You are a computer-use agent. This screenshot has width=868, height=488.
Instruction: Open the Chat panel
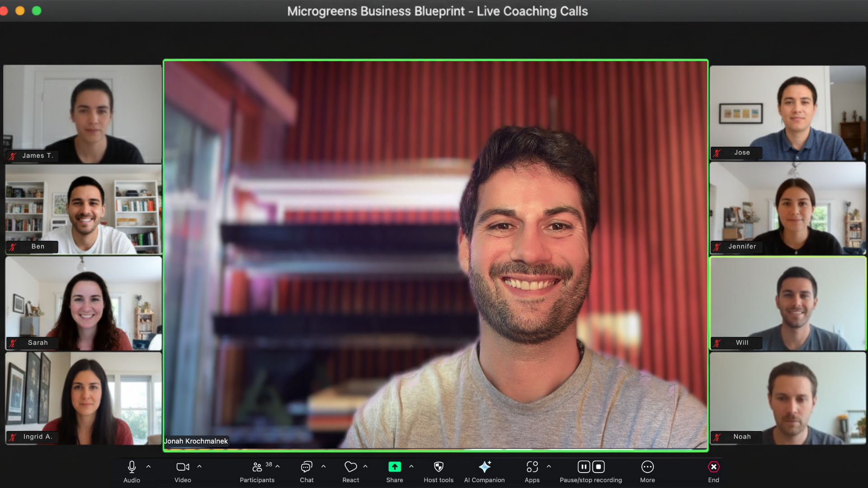pyautogui.click(x=307, y=467)
